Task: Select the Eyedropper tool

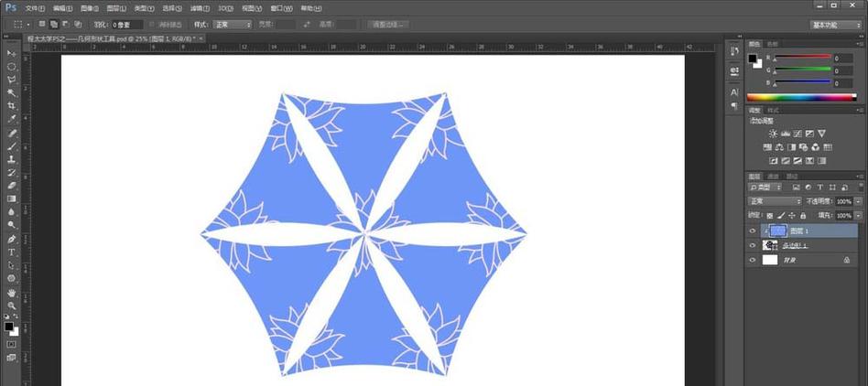Action: click(x=12, y=119)
